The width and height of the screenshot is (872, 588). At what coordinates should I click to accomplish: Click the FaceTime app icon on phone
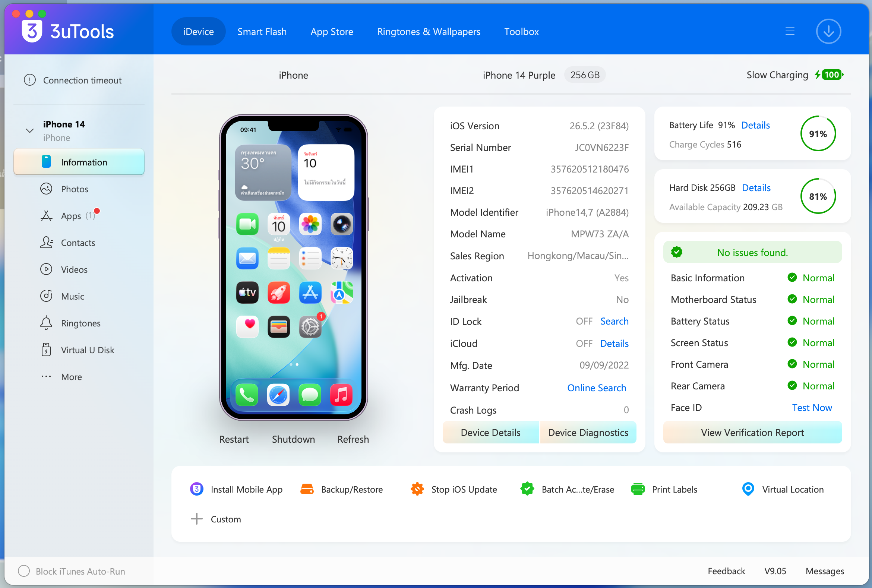coord(247,224)
